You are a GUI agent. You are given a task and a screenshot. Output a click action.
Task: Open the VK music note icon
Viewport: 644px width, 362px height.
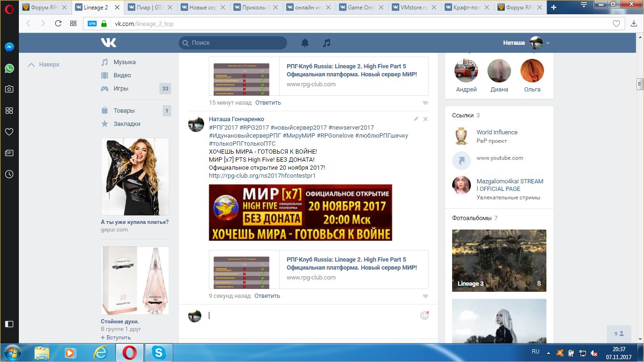tap(326, 43)
